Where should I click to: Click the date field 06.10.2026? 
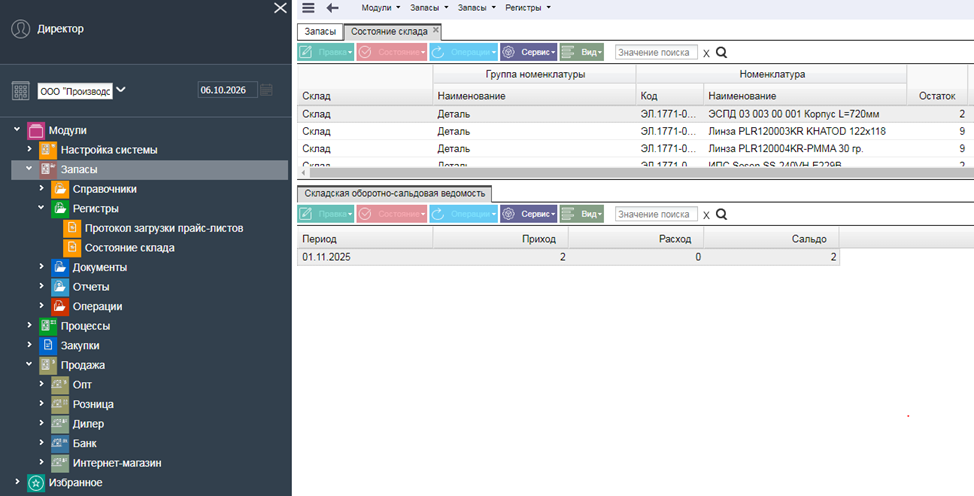pos(227,90)
